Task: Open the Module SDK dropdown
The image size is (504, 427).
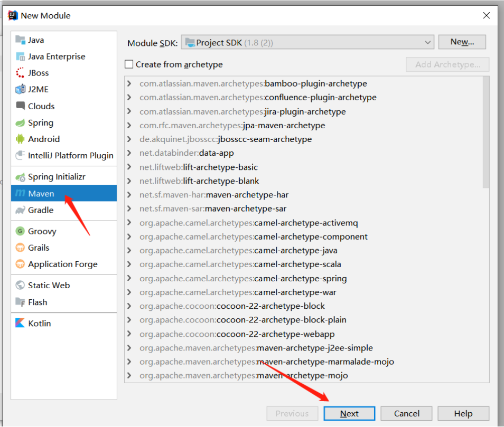Action: tap(307, 42)
